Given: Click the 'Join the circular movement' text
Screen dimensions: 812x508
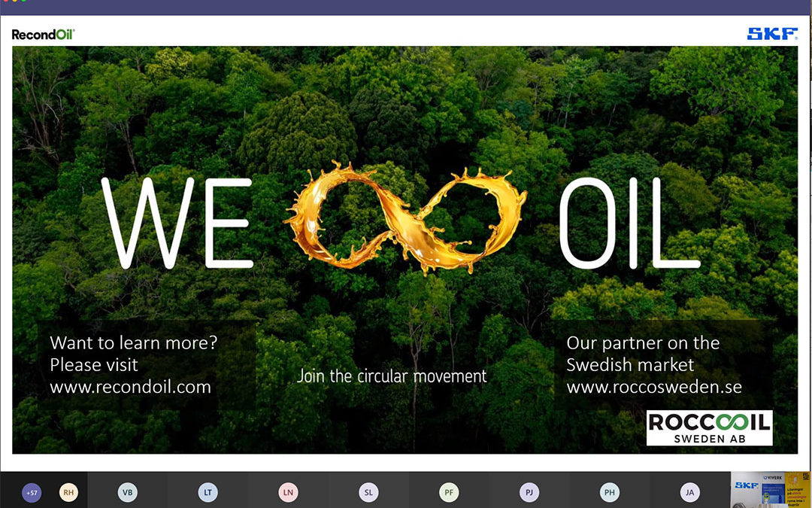Looking at the screenshot, I should click(392, 376).
